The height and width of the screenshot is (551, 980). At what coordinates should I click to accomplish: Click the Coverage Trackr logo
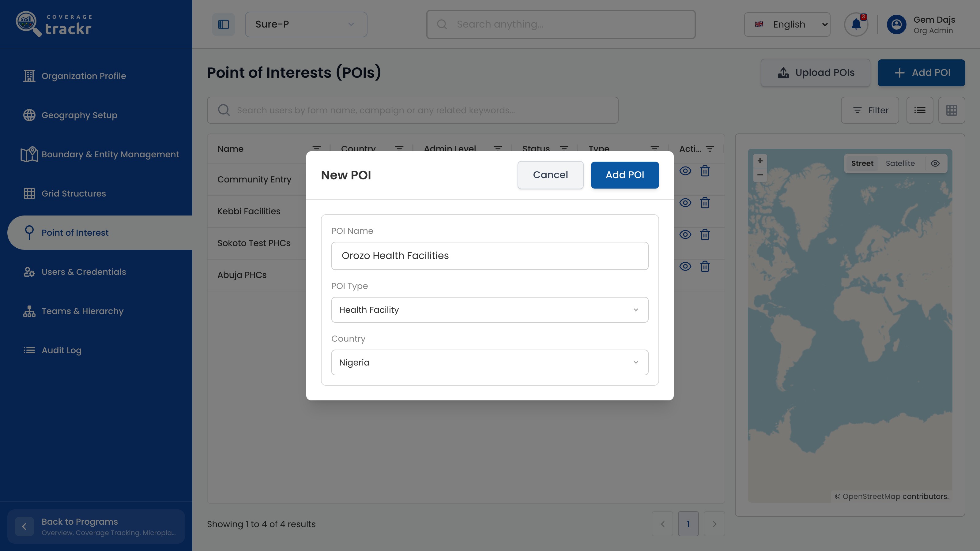tap(54, 24)
